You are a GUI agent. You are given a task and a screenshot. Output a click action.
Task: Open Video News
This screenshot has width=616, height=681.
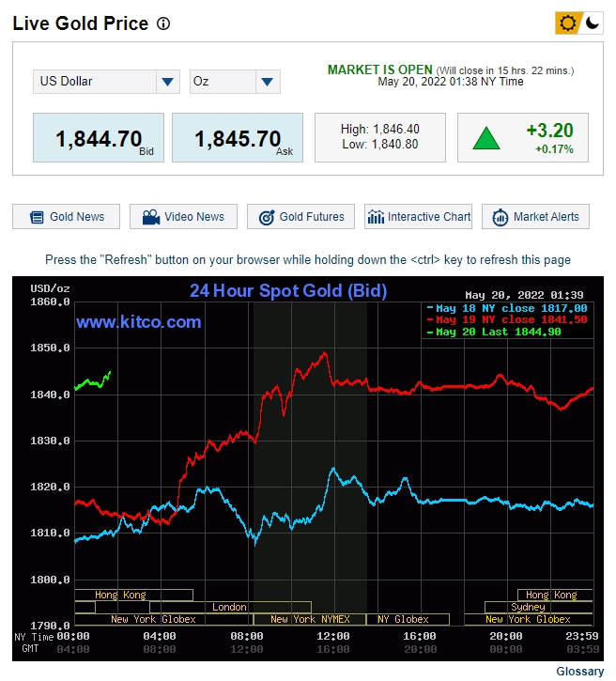point(183,216)
